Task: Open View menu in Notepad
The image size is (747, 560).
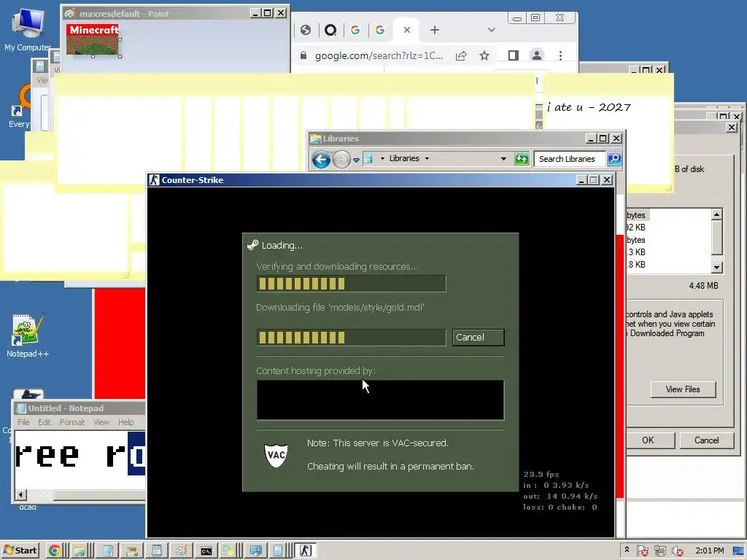Action: [x=101, y=422]
